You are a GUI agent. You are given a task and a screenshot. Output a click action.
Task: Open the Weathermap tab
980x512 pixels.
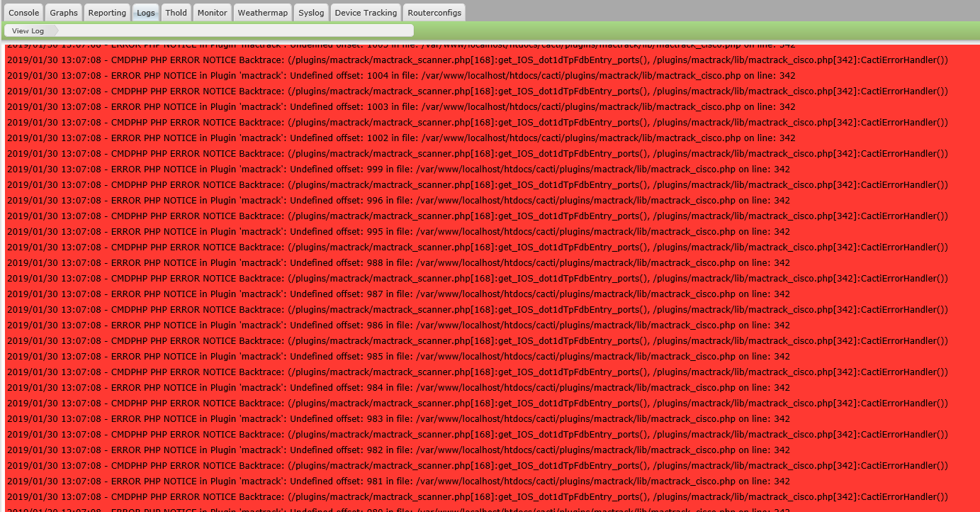[262, 12]
